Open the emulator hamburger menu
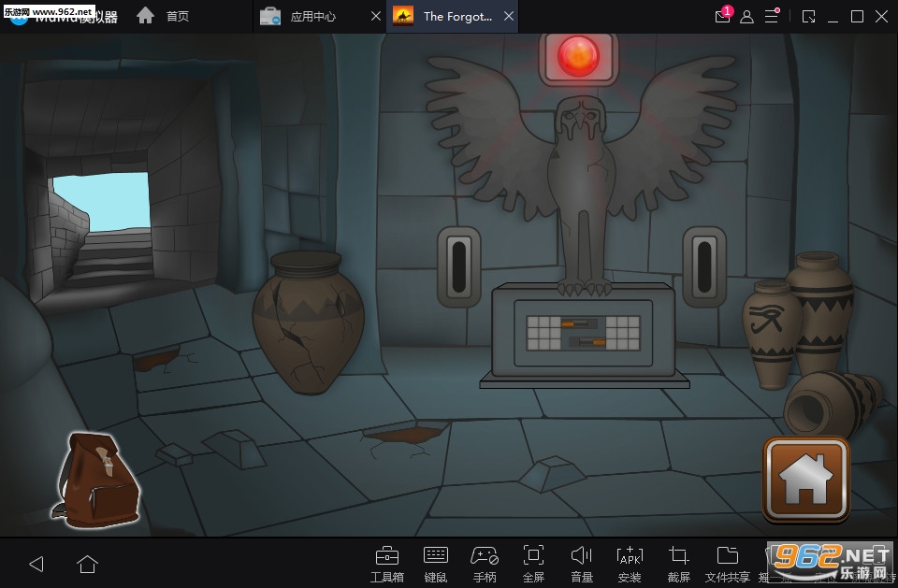898x588 pixels. point(772,16)
